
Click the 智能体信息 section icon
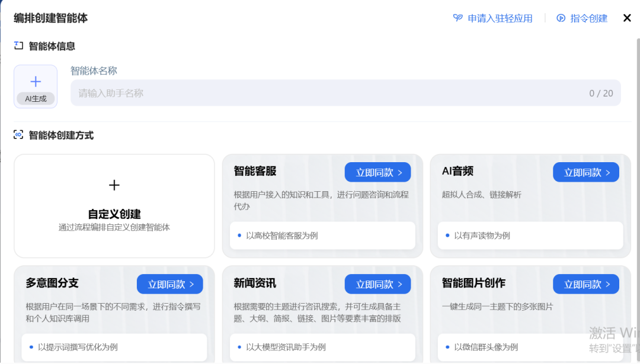click(x=18, y=45)
